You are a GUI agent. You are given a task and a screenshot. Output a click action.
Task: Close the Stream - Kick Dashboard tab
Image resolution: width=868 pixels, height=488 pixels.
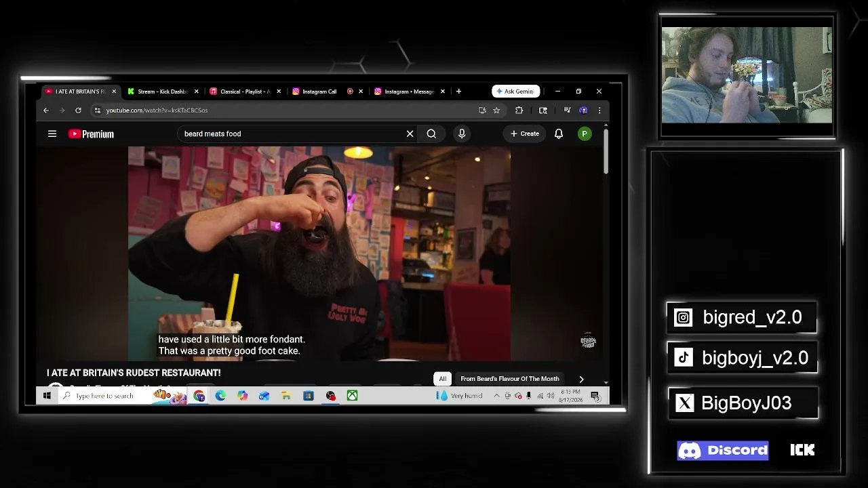(197, 91)
